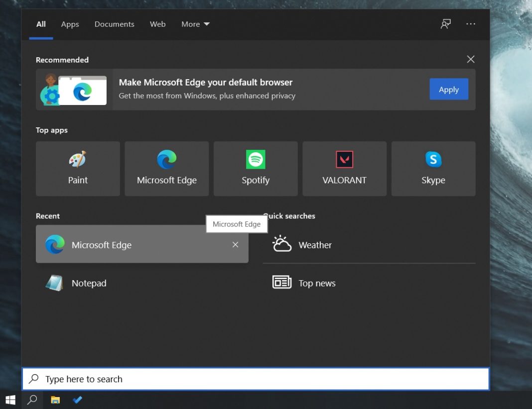Open Paint from Top apps
The image size is (532, 409).
point(77,168)
